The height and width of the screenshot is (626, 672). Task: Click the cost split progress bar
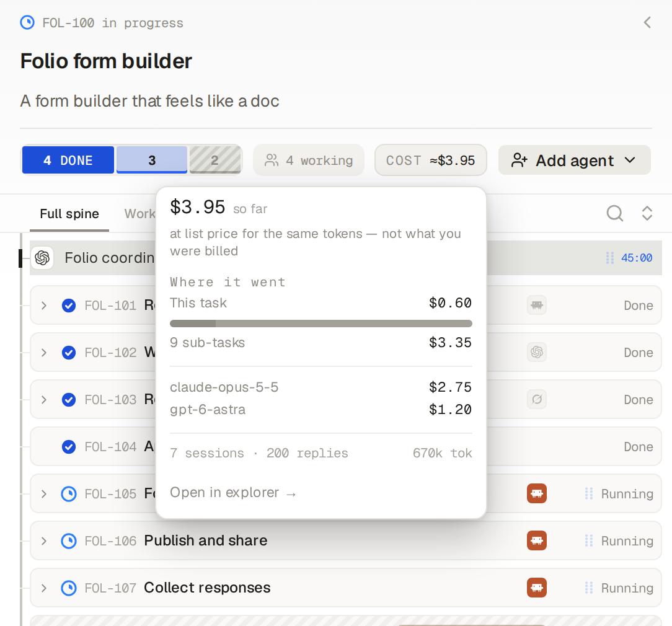click(x=321, y=324)
